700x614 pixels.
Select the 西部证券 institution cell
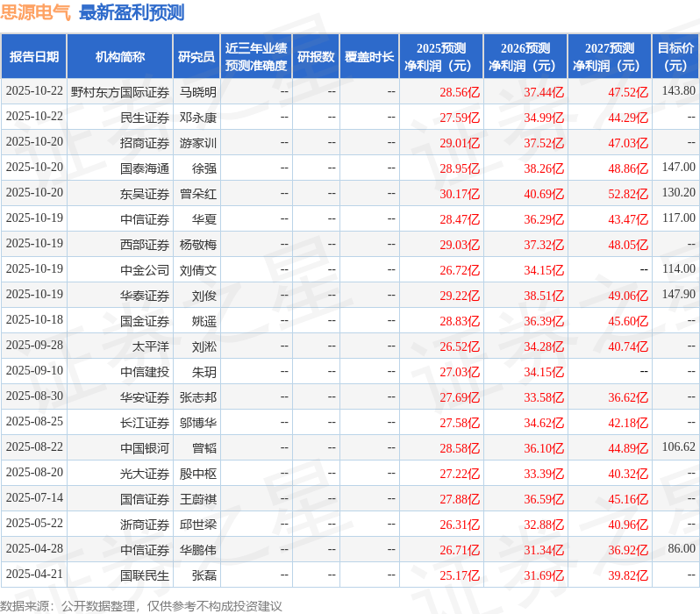[119, 245]
